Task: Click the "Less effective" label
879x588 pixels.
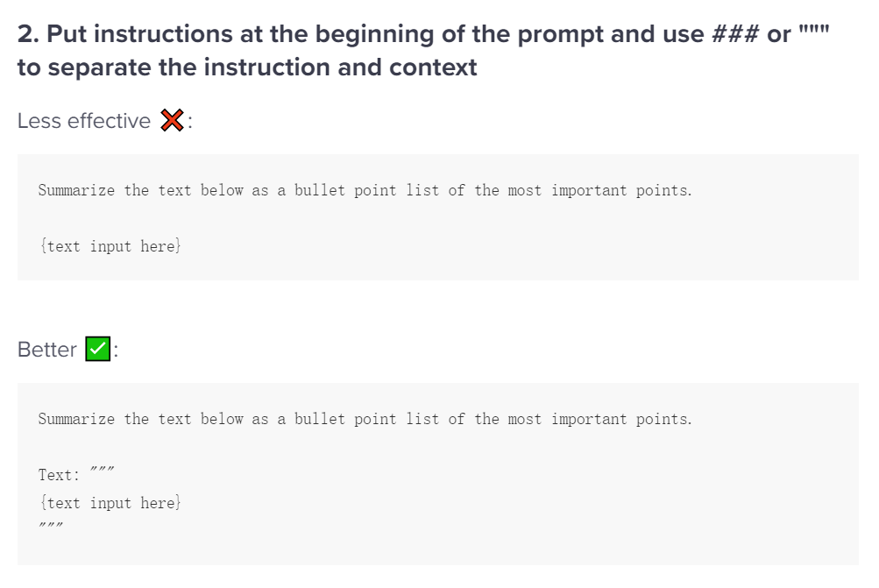Action: (x=84, y=122)
